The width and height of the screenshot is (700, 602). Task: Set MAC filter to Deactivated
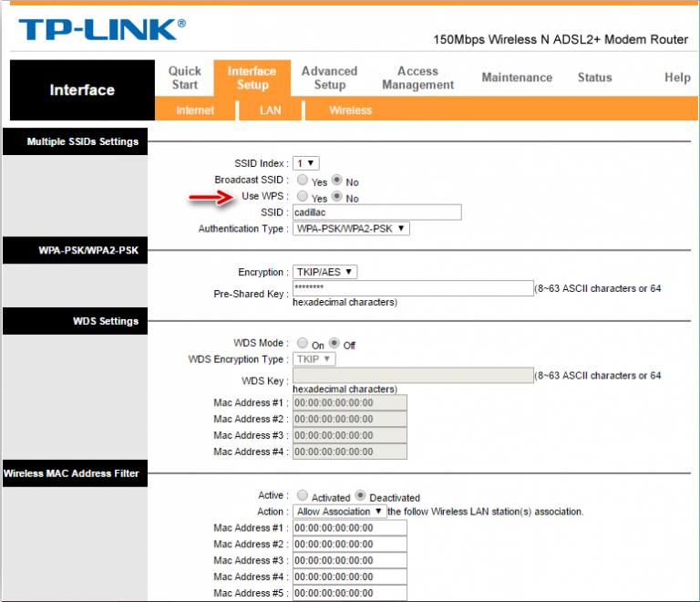[360, 494]
